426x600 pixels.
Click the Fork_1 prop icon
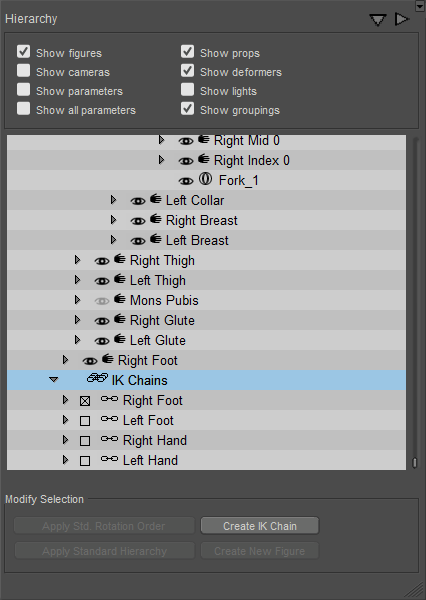point(205,179)
